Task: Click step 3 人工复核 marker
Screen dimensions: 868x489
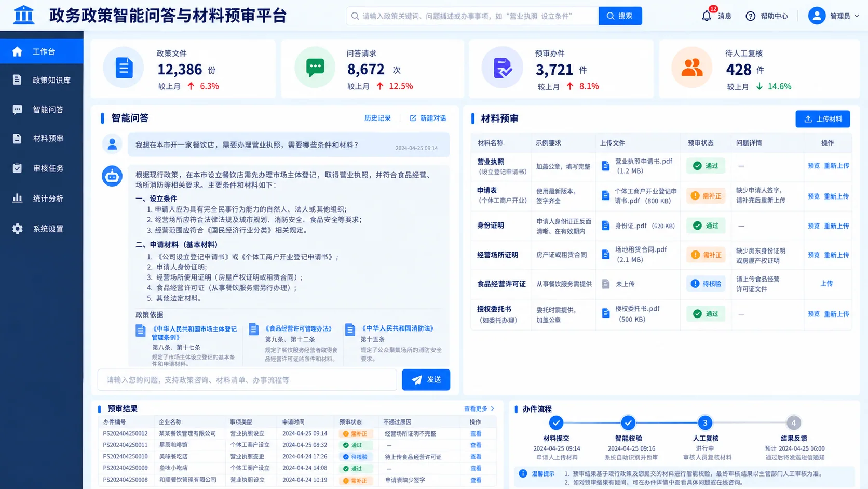Action: point(704,423)
